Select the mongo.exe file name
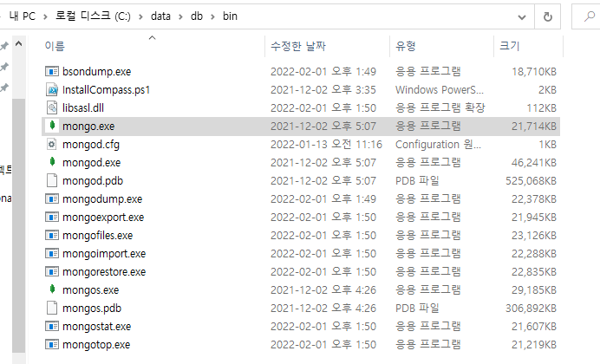Screen dimensions: 600x364 click(88, 127)
